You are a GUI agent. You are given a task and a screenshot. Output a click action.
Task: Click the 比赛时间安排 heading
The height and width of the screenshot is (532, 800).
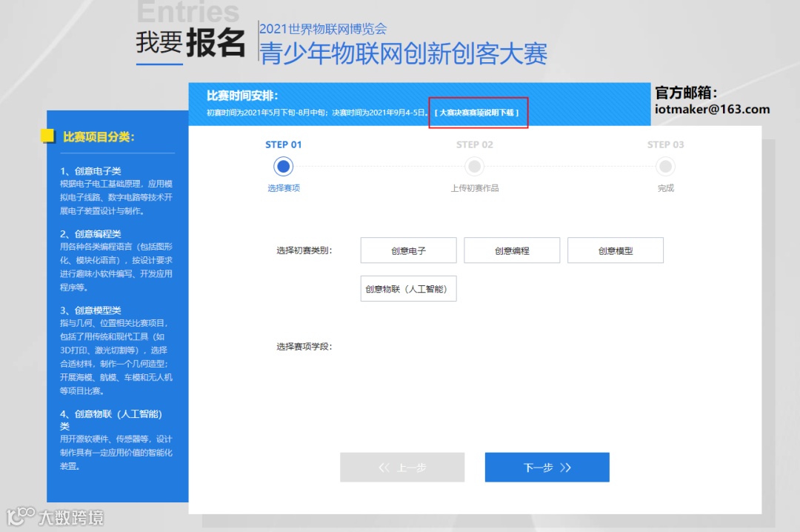click(x=242, y=96)
